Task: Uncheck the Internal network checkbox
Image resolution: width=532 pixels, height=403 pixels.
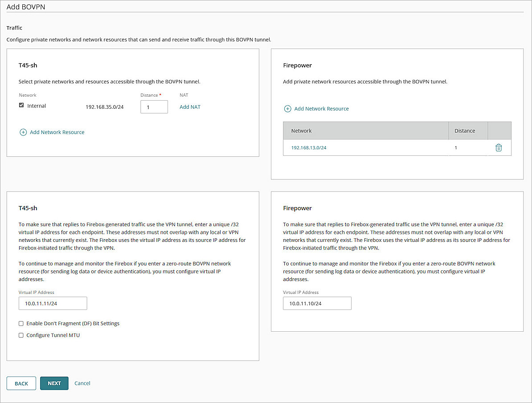Action: 21,105
